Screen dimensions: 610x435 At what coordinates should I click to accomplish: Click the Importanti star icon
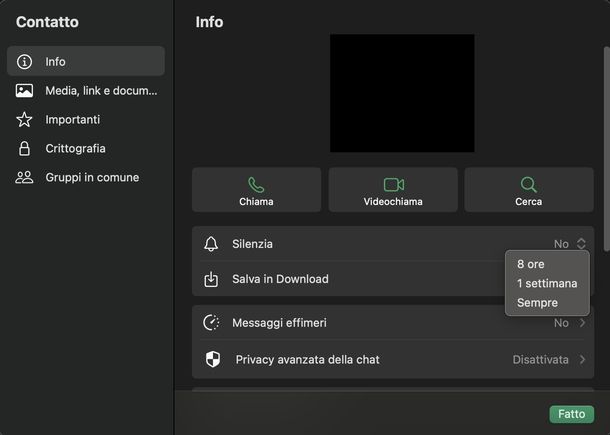click(x=25, y=120)
